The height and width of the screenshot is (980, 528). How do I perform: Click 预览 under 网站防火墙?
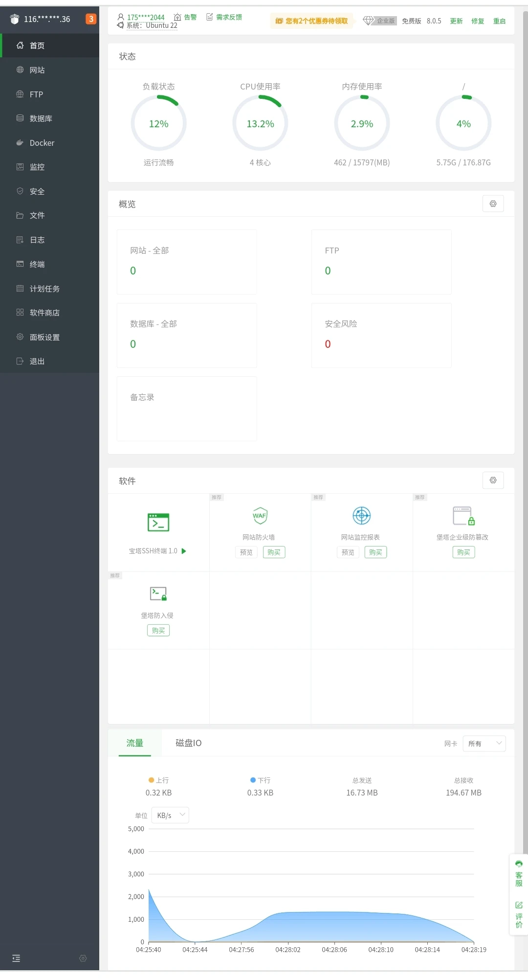click(x=246, y=552)
